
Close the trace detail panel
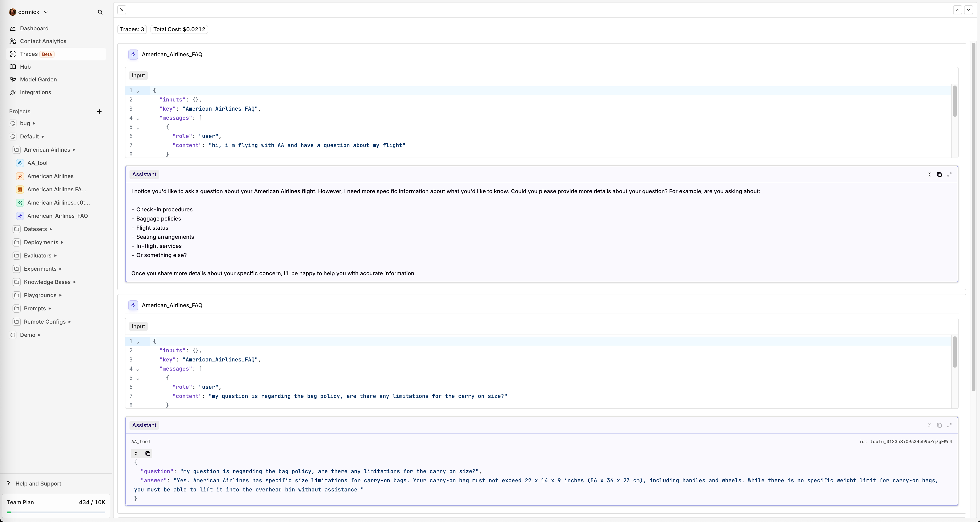[122, 10]
